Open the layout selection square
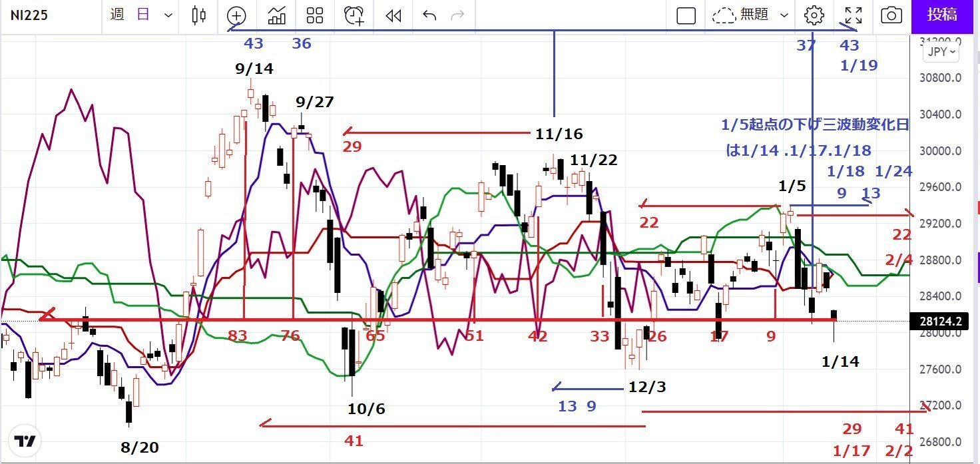This screenshot has width=980, height=464. pyautogui.click(x=686, y=15)
